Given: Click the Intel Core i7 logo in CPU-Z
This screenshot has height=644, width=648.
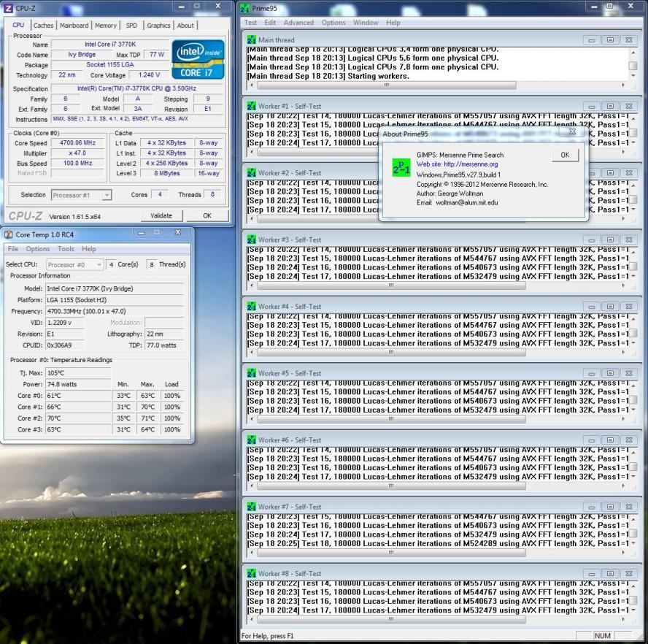Looking at the screenshot, I should tap(198, 59).
